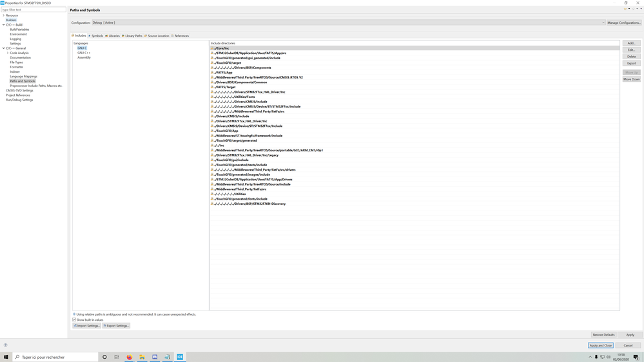644x362 pixels.
Task: Open the forward history dropdown arrow
Action: (637, 8)
